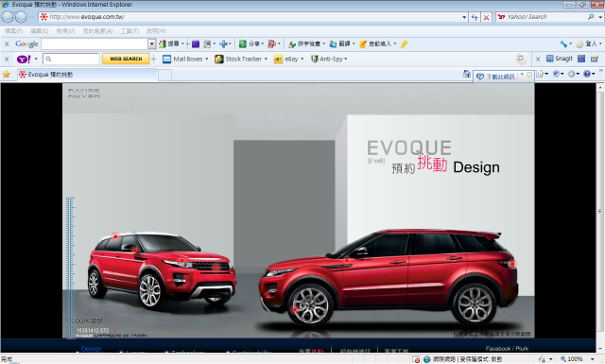Viewport: 605px width, 364px height.
Task: Click the yellow Favorites star icon
Action: click(7, 74)
